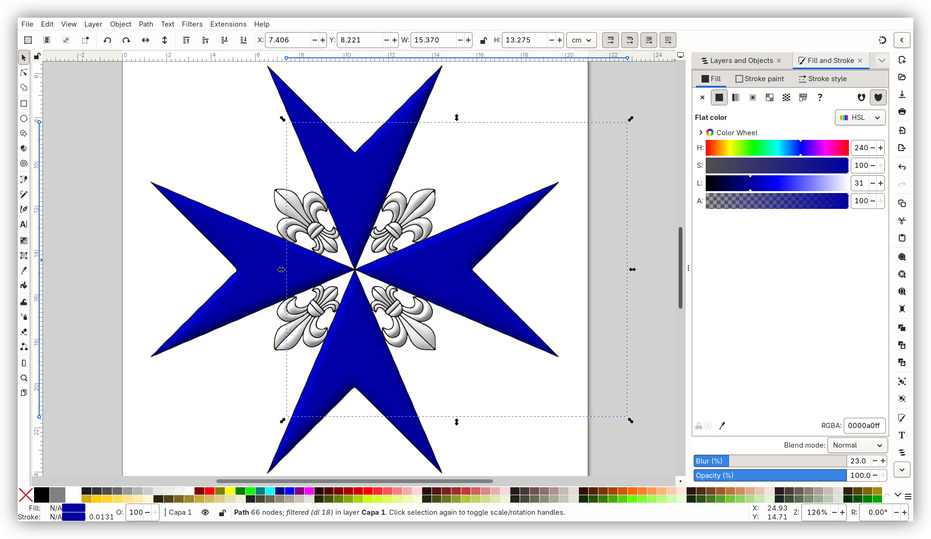This screenshot has width=931, height=539.
Task: Open the Object menu
Action: 121,24
